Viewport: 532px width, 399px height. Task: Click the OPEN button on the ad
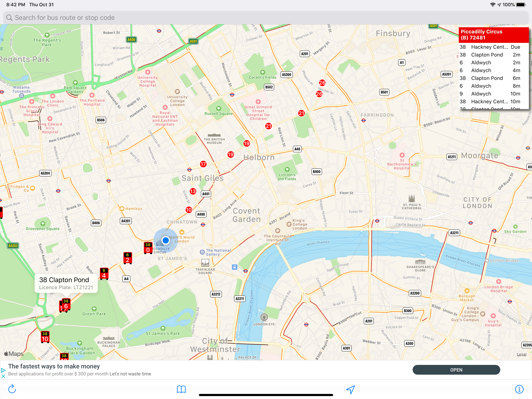pos(456,370)
